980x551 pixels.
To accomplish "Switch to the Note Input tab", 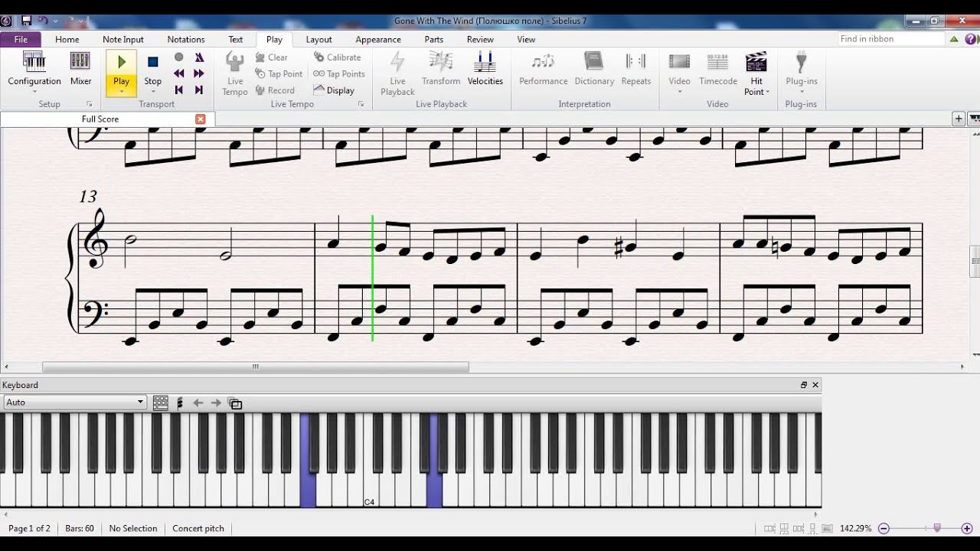I will [123, 39].
